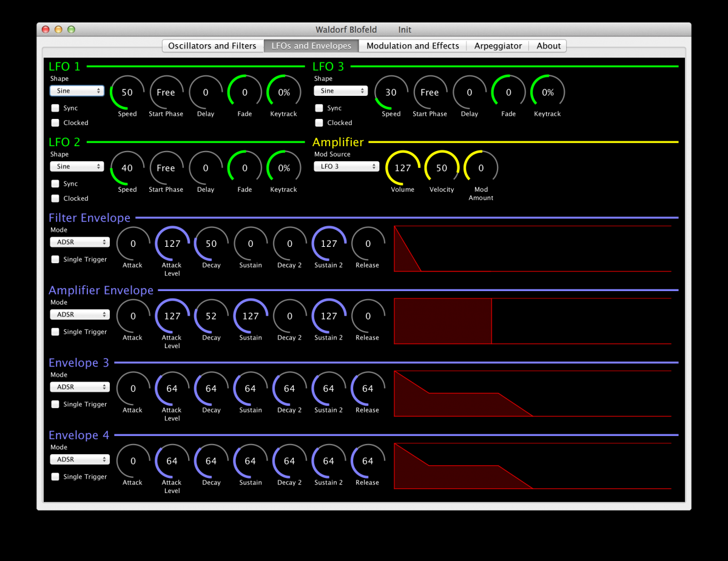This screenshot has height=561, width=728.
Task: Click the LFO 2 Start Phase knob
Action: [166, 168]
